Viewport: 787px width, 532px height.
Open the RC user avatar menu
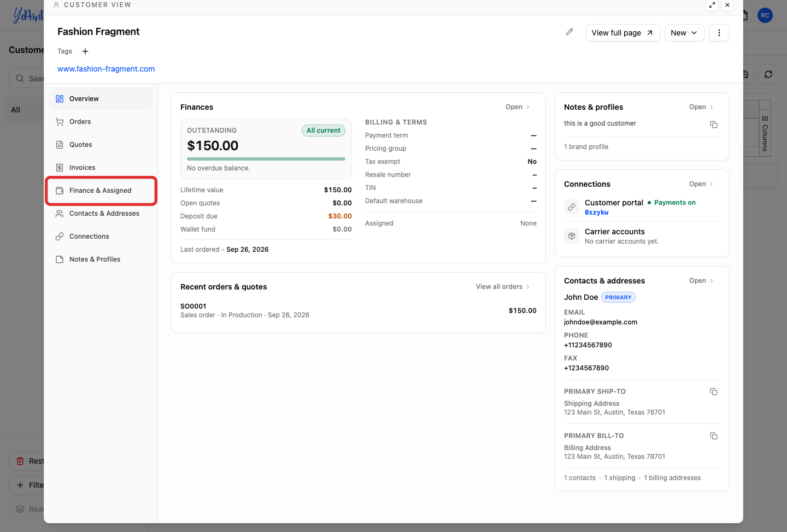pos(765,15)
